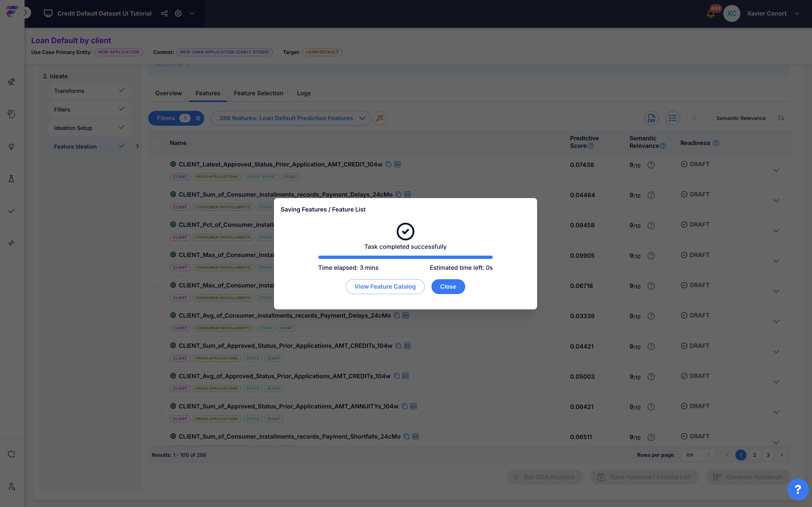Check CLIENT_Avg_of_Consumer_installments Payment_Delays row checkbox

pyautogui.click(x=157, y=321)
